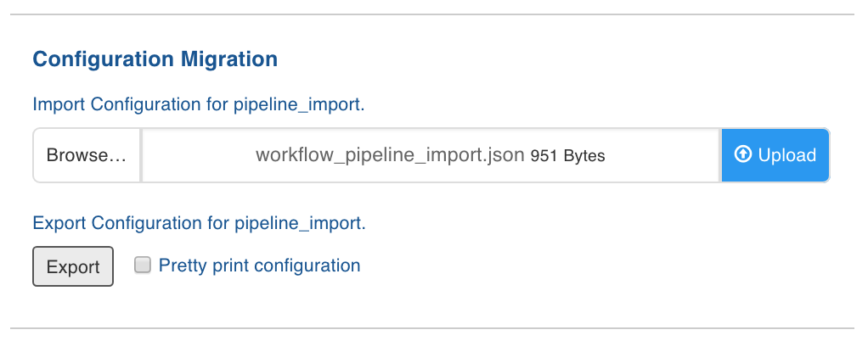Click the Import Configuration for pipeline_import label

pyautogui.click(x=199, y=103)
